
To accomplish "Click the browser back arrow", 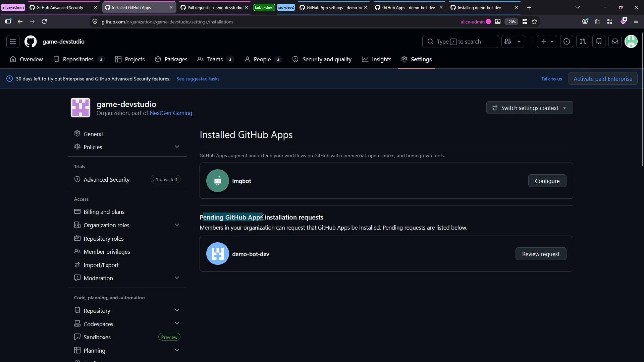I will click(x=20, y=21).
